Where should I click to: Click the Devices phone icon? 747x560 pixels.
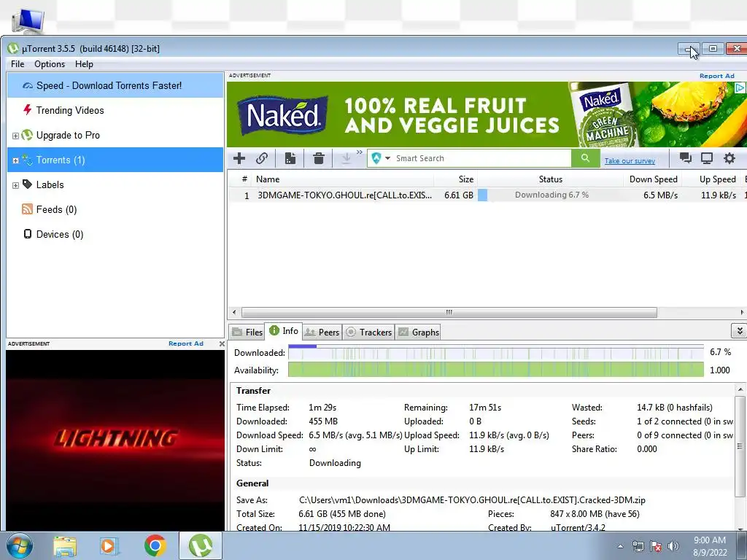click(28, 234)
